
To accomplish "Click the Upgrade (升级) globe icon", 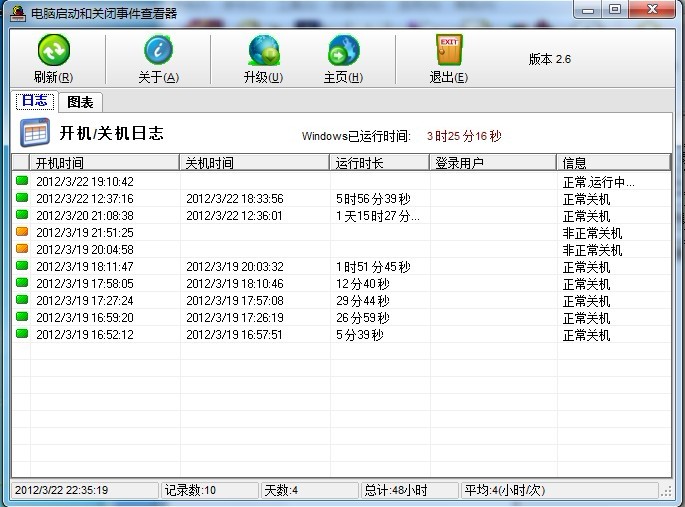I will point(263,51).
